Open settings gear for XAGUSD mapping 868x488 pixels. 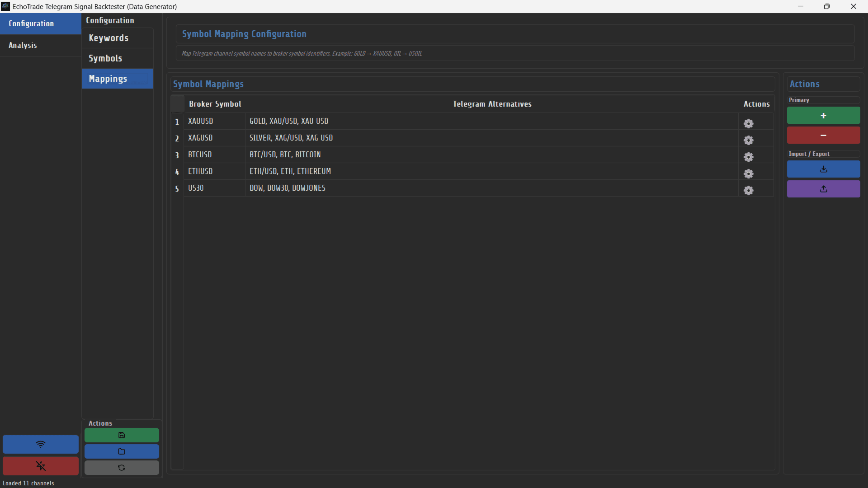[x=749, y=140]
